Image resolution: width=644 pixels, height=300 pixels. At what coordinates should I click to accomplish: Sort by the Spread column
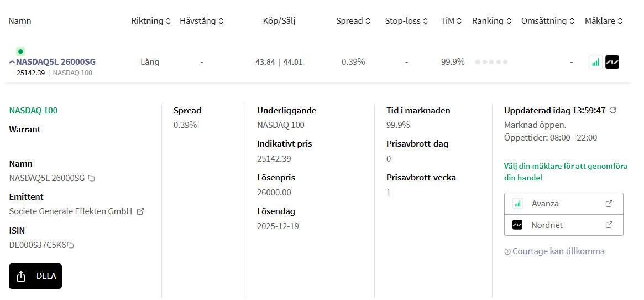point(353,21)
